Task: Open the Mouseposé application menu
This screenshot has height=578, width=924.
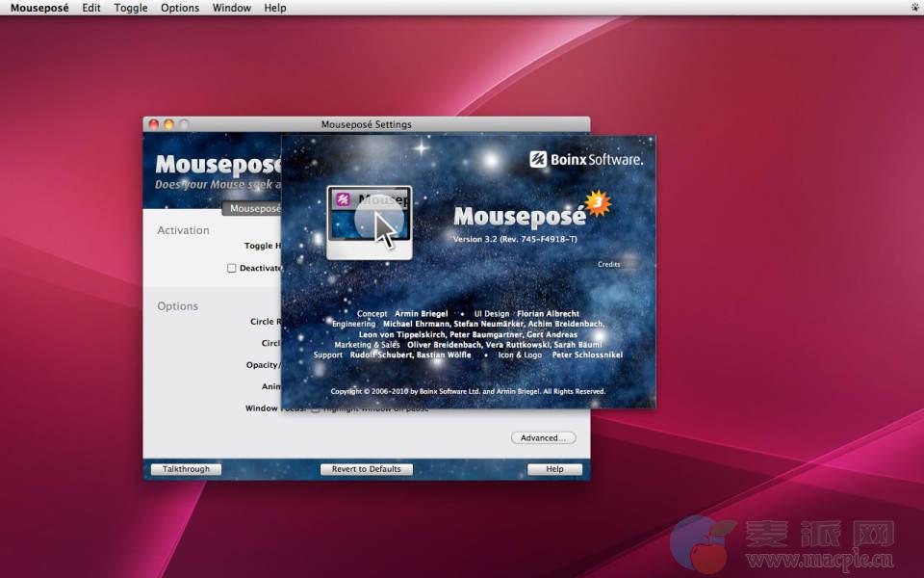Action: pyautogui.click(x=39, y=8)
